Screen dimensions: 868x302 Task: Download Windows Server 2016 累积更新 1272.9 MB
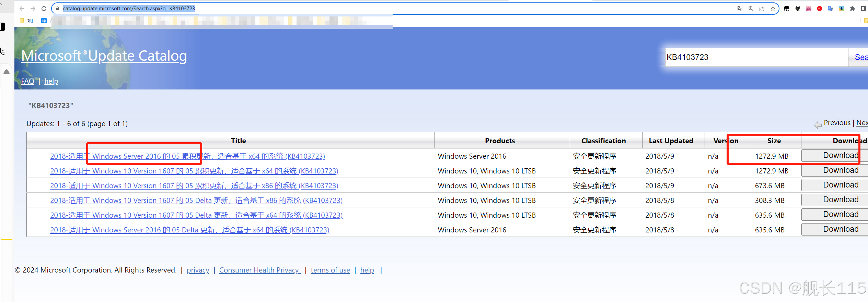pos(835,156)
